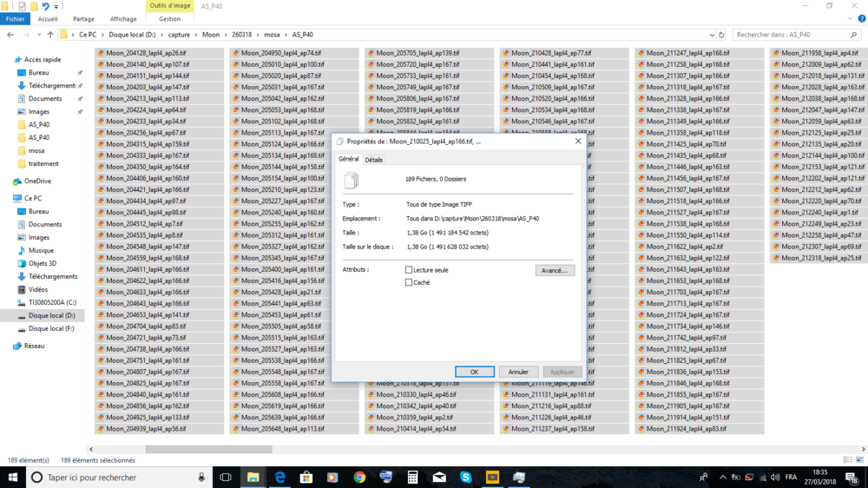This screenshot has height=488, width=868.
Task: Switch to details view icon in status bar
Action: pyautogui.click(x=847, y=459)
